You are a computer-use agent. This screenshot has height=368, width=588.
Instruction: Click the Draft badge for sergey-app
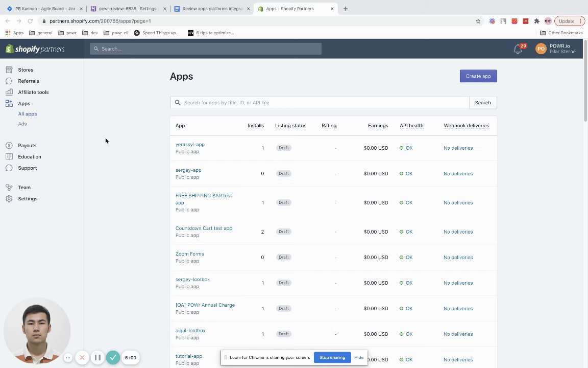pos(283,173)
